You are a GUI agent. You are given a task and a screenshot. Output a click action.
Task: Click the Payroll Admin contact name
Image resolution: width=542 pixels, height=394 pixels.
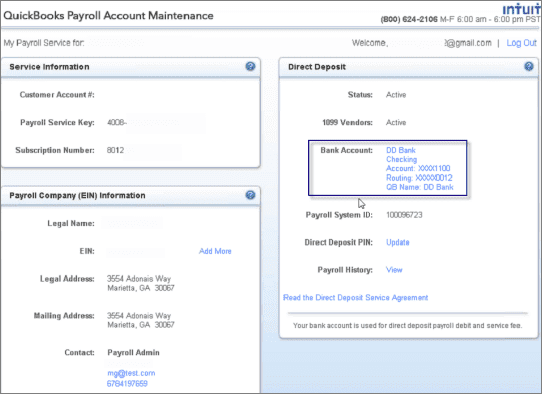133,353
